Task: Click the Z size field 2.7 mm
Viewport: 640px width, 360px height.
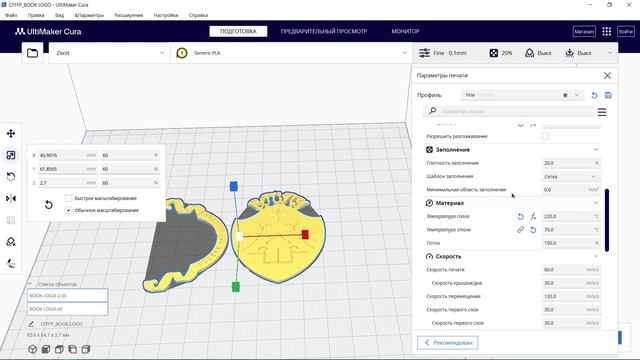Action: pos(67,183)
